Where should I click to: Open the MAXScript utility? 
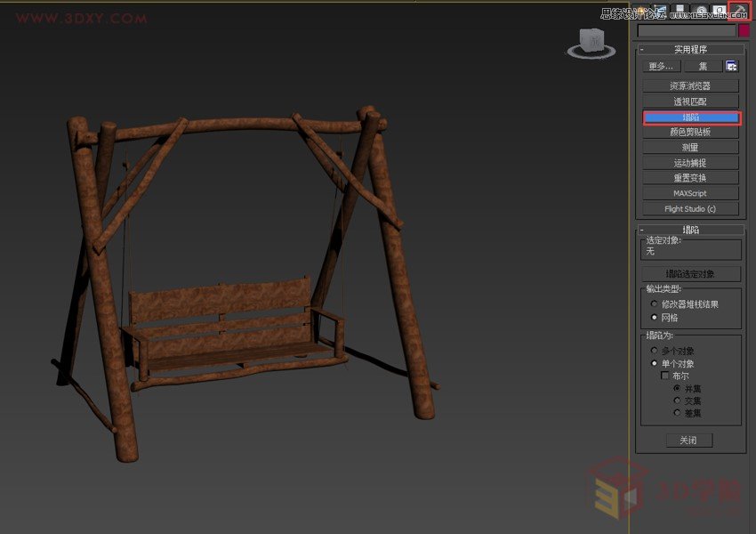tap(691, 193)
